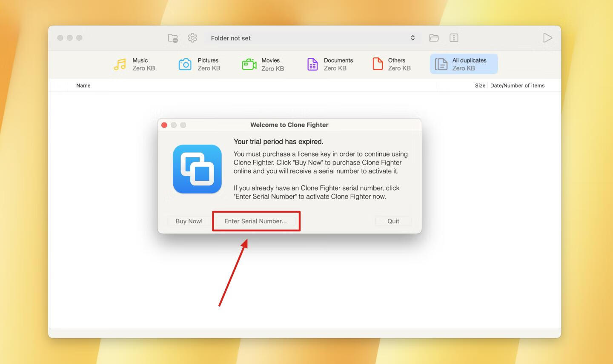Image resolution: width=613 pixels, height=364 pixels.
Task: Sort by Date/Number of items column
Action: 517,85
